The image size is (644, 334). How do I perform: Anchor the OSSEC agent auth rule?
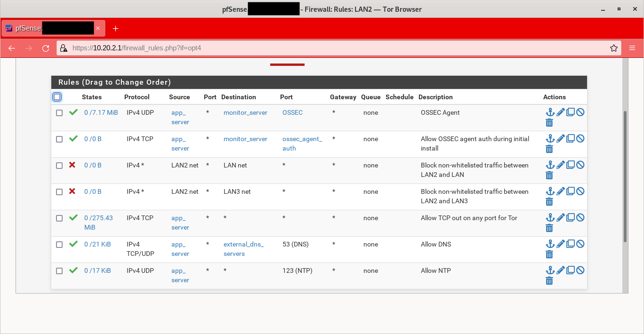click(550, 138)
